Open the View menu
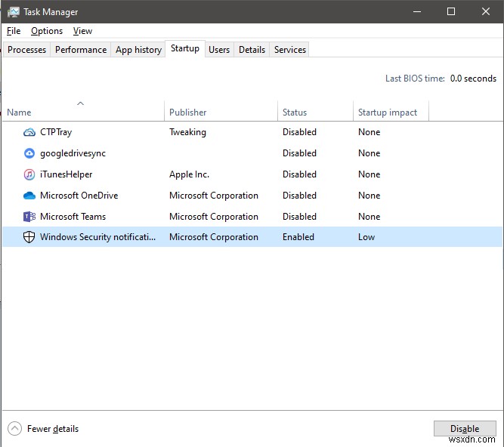Viewport: 504px width, 447px height. [82, 31]
